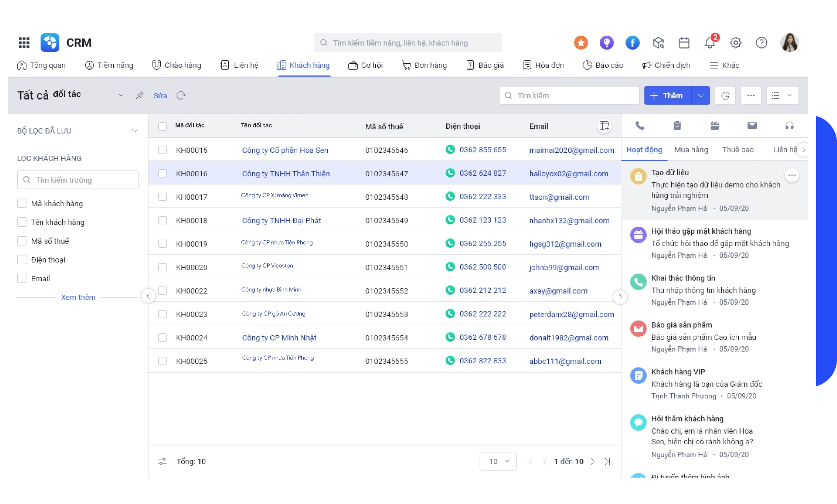837x504 pixels.
Task: Focus the global search box in header
Action: (408, 43)
